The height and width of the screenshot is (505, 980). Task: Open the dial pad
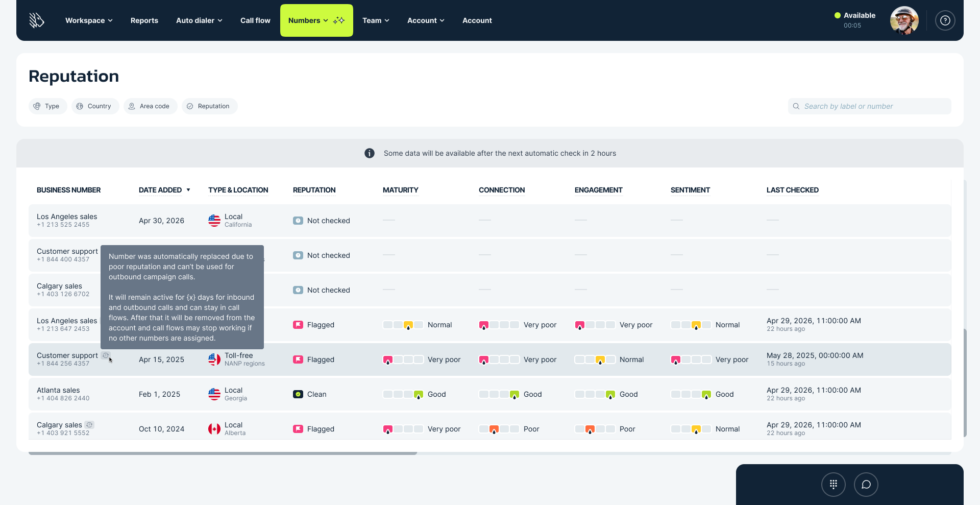click(x=834, y=485)
